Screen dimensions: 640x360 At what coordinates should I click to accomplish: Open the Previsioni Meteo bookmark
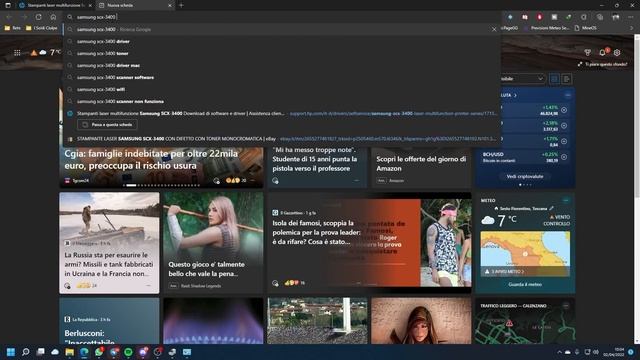click(x=546, y=28)
